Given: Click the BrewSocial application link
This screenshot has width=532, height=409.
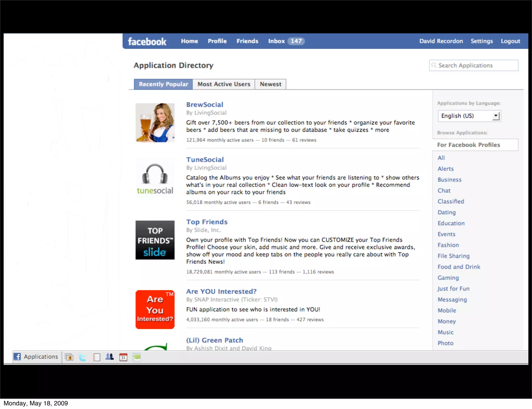Looking at the screenshot, I should click(205, 105).
